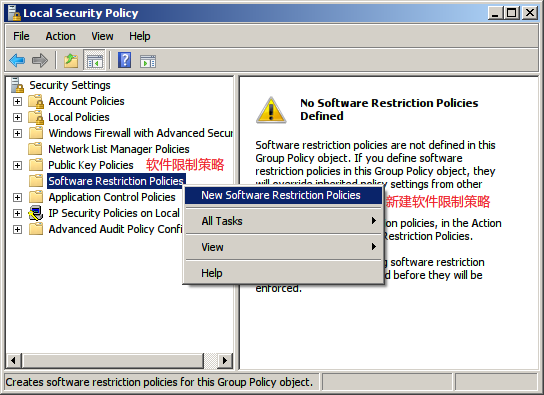This screenshot has height=395, width=544.
Task: Select Network List Manager Policies item
Action: 119,149
